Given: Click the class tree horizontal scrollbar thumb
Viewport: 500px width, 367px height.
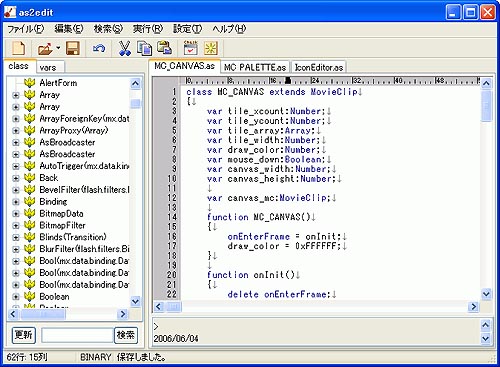Looking at the screenshot, I should [x=43, y=314].
